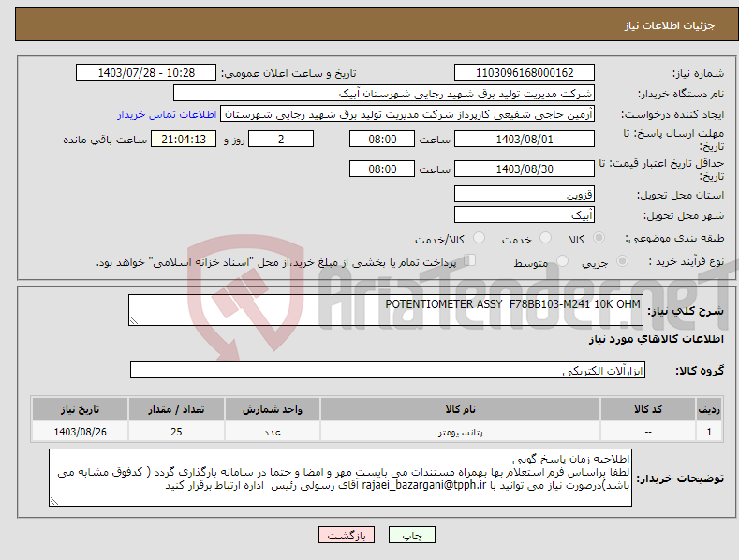Image resolution: width=739 pixels, height=560 pixels.
Task: Click the چاپ print button
Action: click(412, 535)
